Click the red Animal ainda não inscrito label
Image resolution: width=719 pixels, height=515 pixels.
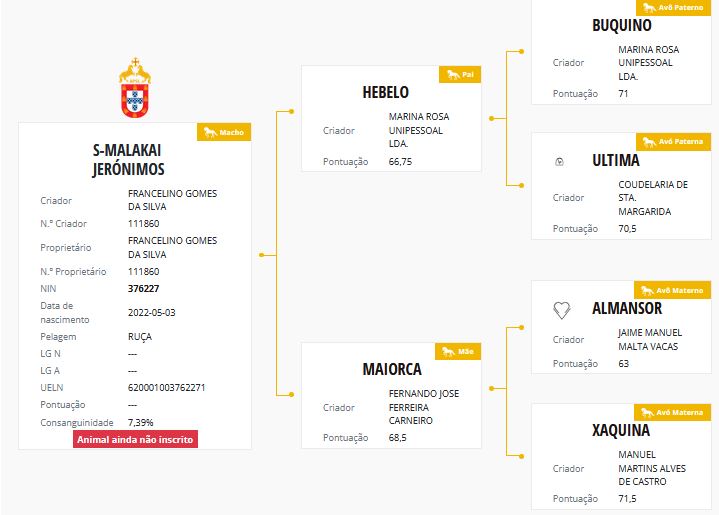(x=135, y=439)
